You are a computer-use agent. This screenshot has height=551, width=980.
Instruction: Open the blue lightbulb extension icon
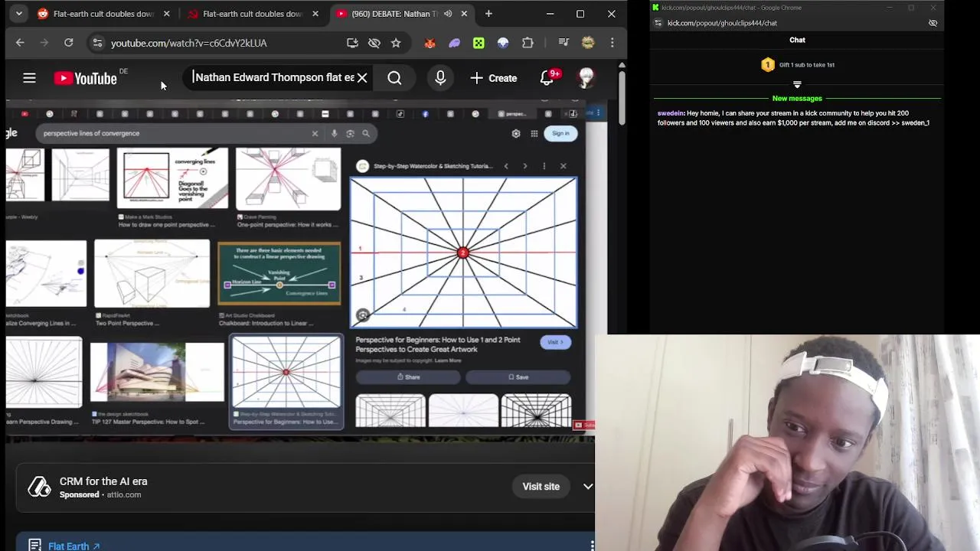point(503,43)
